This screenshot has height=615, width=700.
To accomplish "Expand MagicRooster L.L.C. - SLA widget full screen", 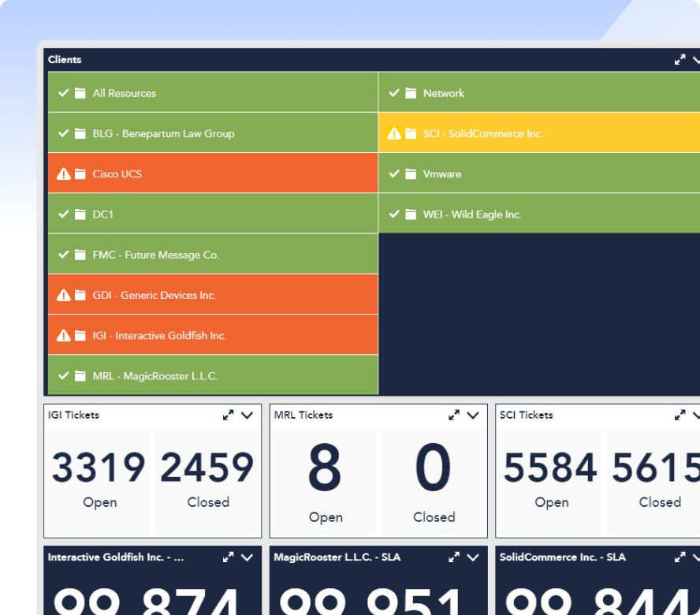I will 454,557.
